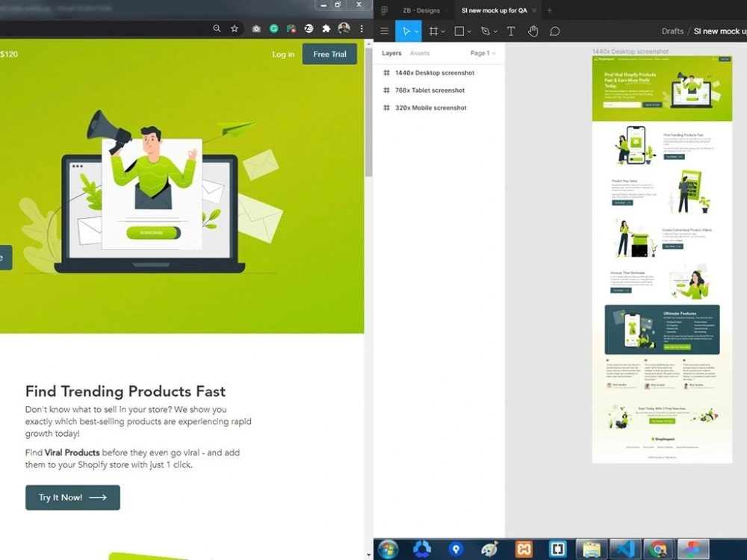Open File Explorer from the taskbar
Viewport: 747px width, 560px height.
(591, 550)
